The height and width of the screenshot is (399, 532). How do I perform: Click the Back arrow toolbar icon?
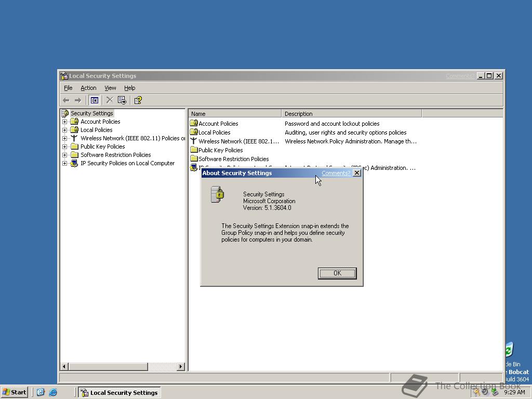click(66, 100)
